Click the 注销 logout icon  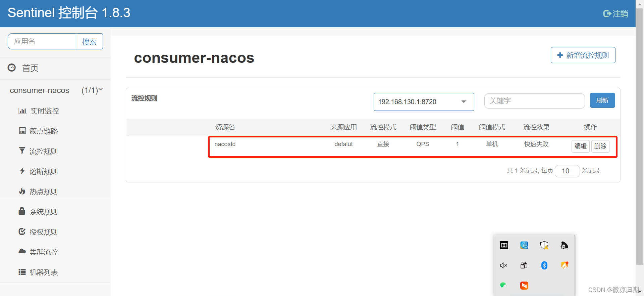tap(607, 14)
